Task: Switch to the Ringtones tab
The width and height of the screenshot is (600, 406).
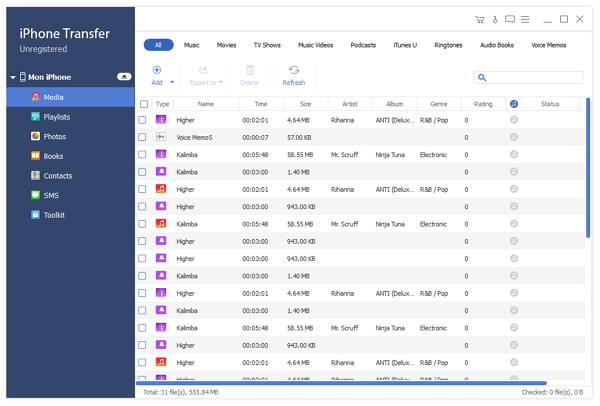Action: click(x=448, y=45)
